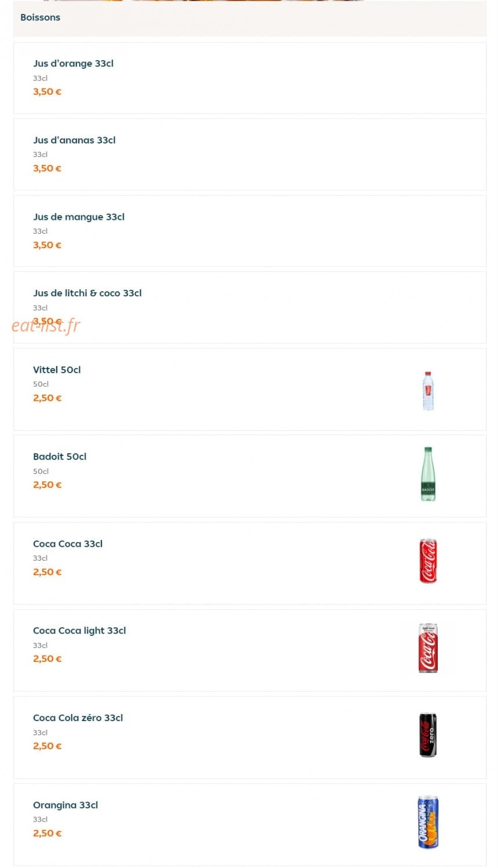Choose Jus de mangue 33cl
The image size is (498, 868).
(x=250, y=231)
